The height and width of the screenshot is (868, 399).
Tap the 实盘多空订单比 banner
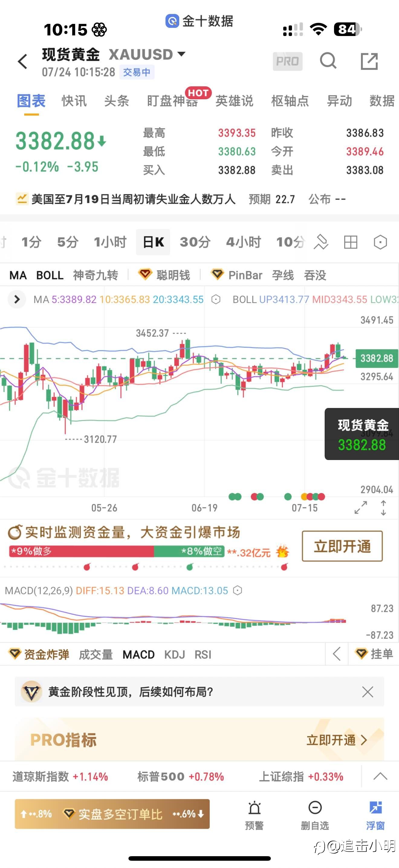(112, 814)
